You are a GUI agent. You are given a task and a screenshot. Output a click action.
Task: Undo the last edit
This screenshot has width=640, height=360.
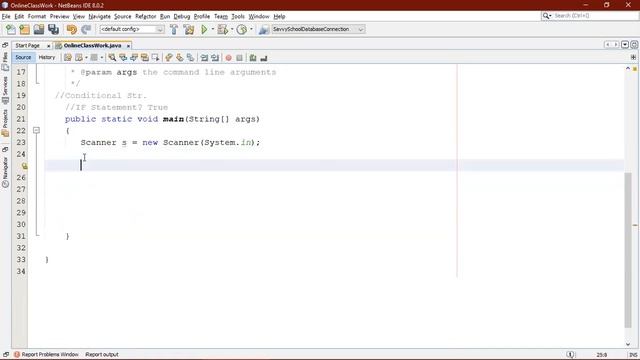(72, 29)
